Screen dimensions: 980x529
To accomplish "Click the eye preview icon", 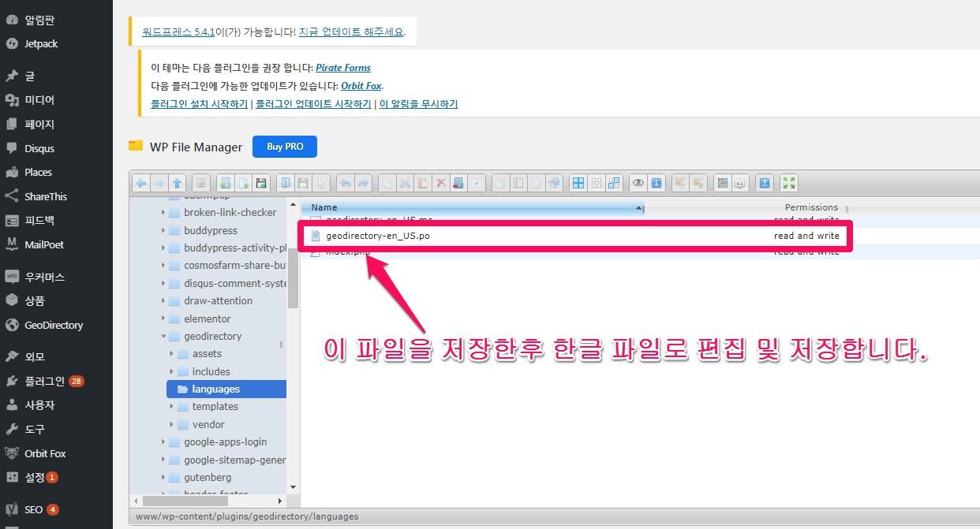I will point(638,183).
